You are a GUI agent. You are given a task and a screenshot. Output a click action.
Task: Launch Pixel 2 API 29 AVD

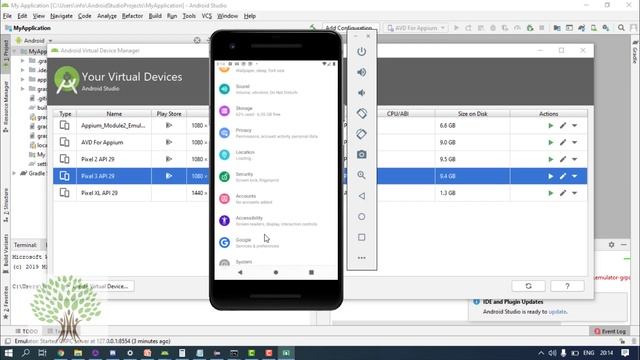(x=551, y=159)
